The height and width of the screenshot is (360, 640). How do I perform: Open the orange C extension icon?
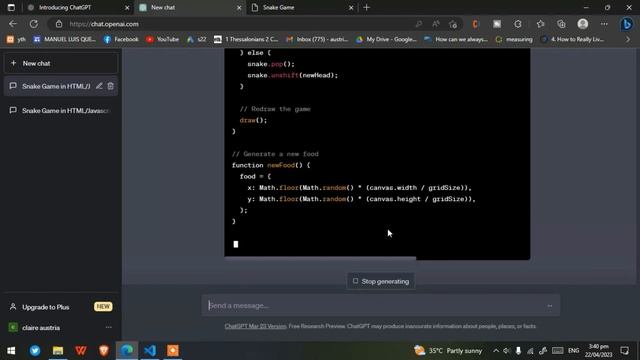coord(475,24)
